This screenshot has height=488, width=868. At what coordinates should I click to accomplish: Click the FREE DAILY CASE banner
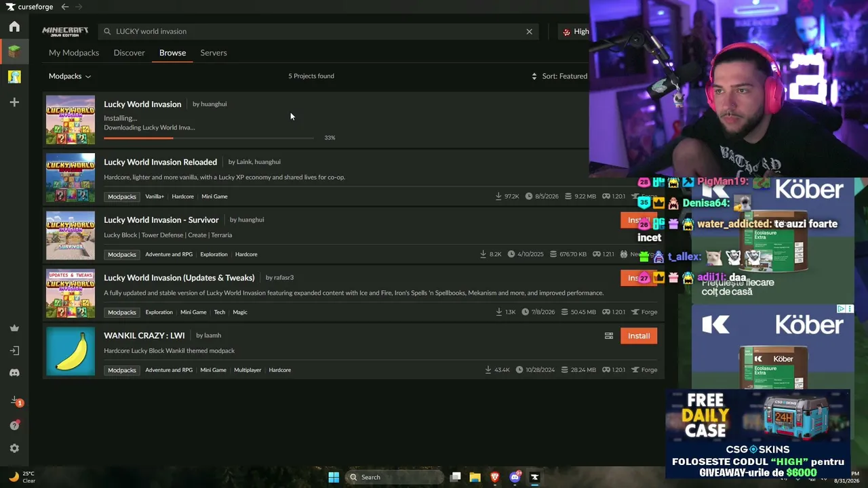[757, 434]
